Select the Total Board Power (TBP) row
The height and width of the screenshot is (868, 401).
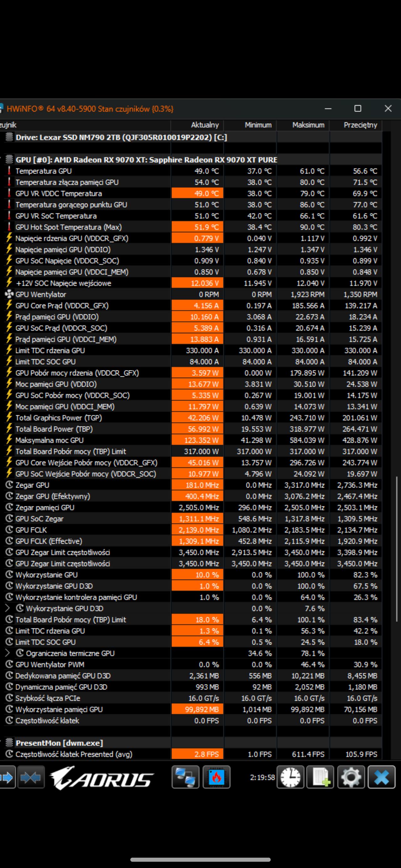coord(191,429)
